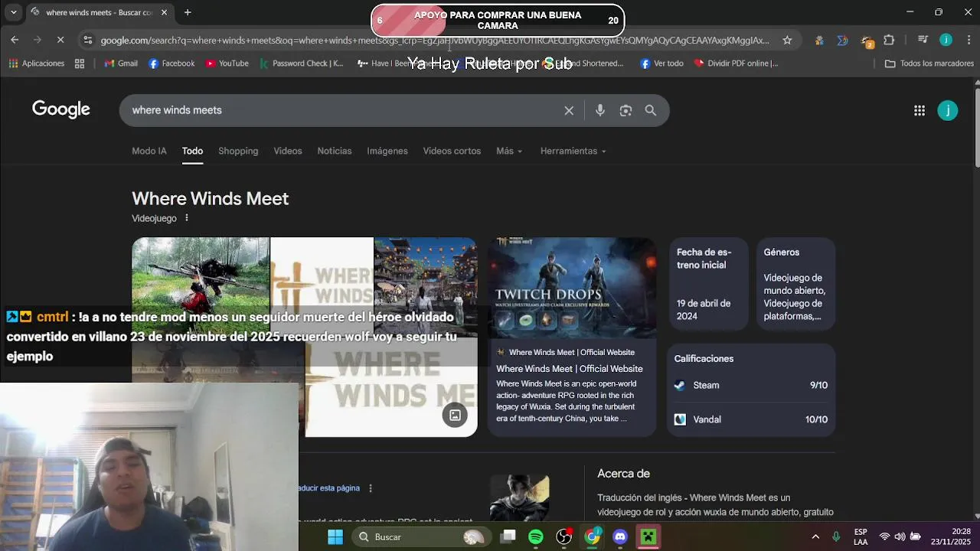Open Chrome media controls icon

tap(923, 40)
